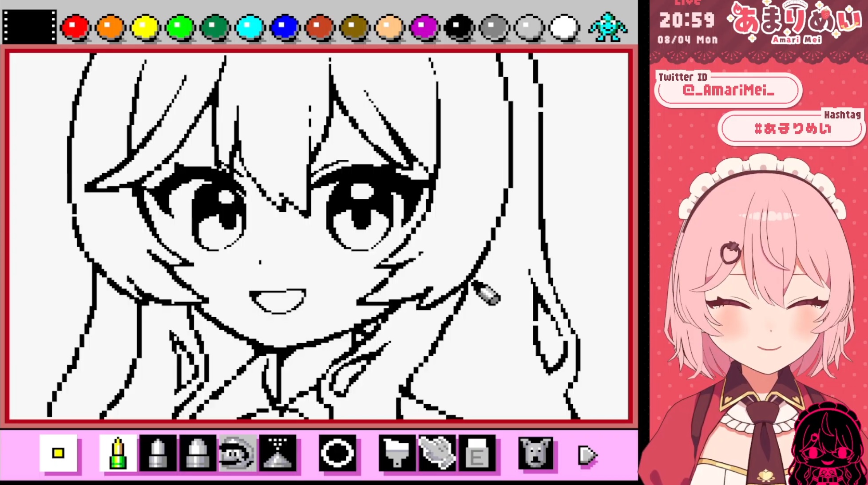Click the Undodog undo icon
This screenshot has height=485, width=868.
[x=536, y=453]
